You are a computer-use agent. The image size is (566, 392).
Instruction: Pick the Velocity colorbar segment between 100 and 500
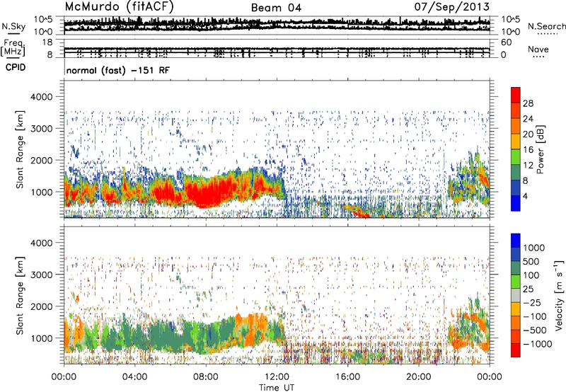point(516,268)
